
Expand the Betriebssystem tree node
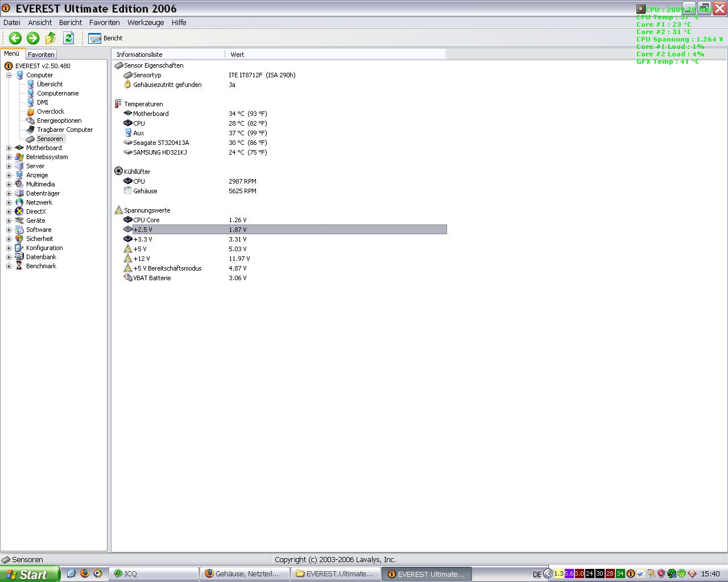click(x=9, y=157)
